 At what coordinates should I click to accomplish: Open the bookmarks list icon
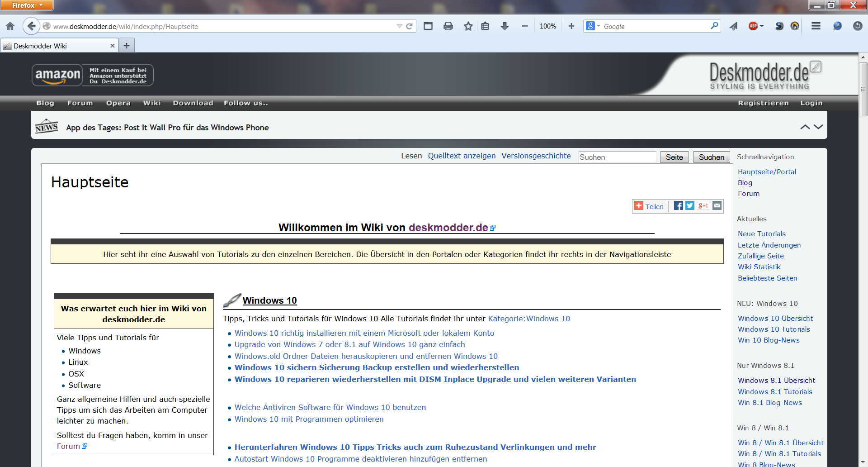click(x=485, y=26)
